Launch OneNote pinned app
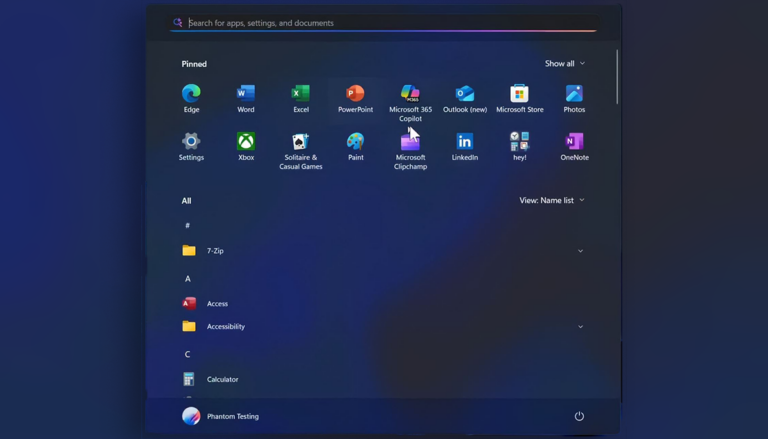 [x=575, y=146]
